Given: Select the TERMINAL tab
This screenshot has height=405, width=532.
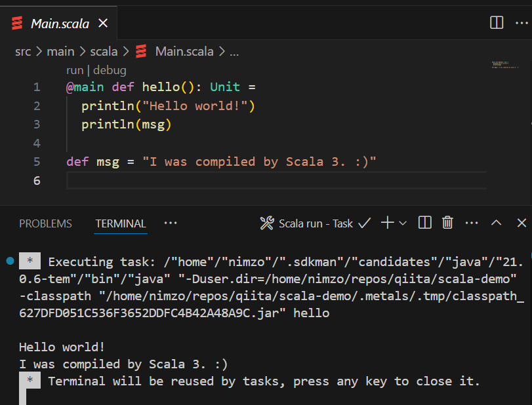Looking at the screenshot, I should click(120, 223).
